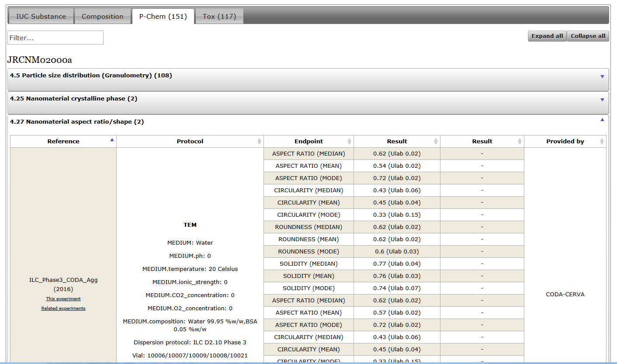Image resolution: width=617 pixels, height=364 pixels.
Task: Open the Tox (117) tab
Action: coord(219,17)
